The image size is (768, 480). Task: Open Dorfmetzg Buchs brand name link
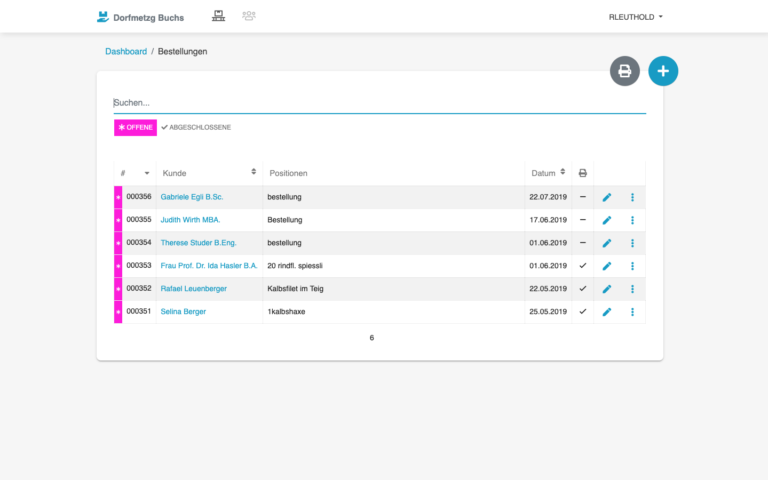point(148,18)
